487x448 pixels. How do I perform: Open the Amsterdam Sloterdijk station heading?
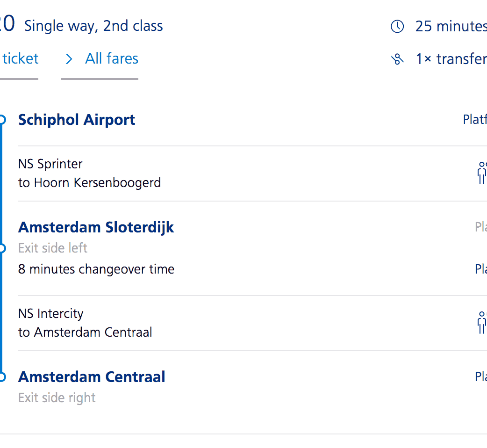(96, 227)
